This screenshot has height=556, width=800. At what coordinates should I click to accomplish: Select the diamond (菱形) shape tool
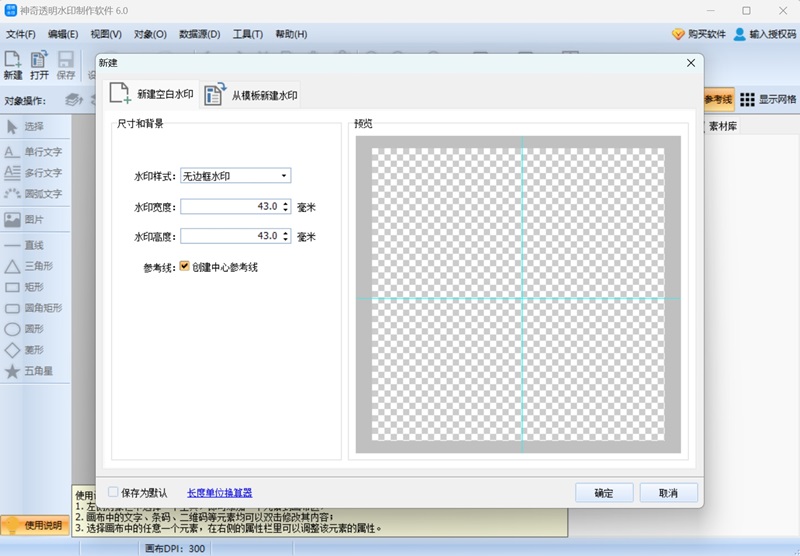tap(34, 350)
